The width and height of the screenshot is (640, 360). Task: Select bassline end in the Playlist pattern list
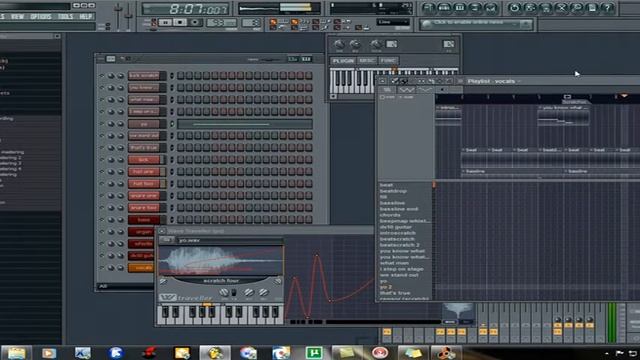pyautogui.click(x=398, y=209)
